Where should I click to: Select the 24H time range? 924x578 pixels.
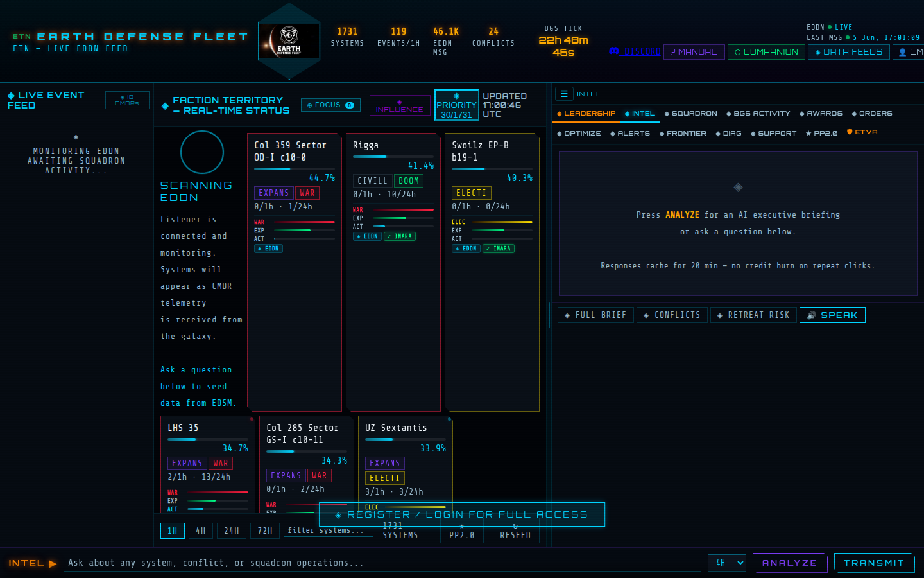coord(232,530)
